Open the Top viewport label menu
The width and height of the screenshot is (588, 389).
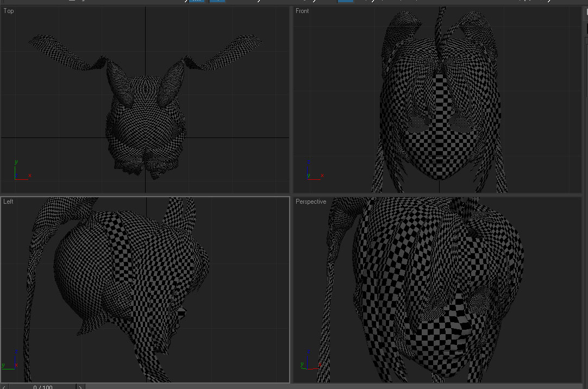tap(9, 11)
